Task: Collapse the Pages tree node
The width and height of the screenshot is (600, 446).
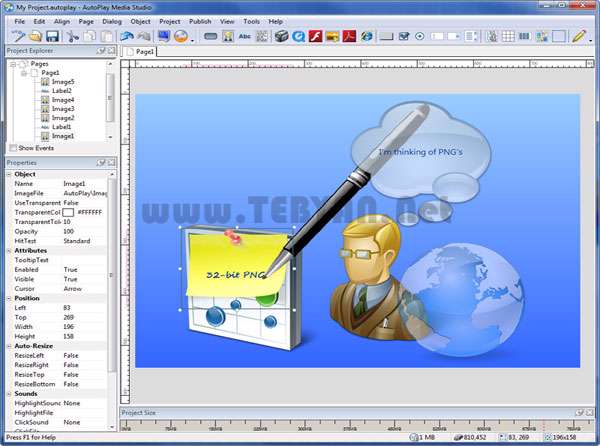Action: click(x=13, y=64)
